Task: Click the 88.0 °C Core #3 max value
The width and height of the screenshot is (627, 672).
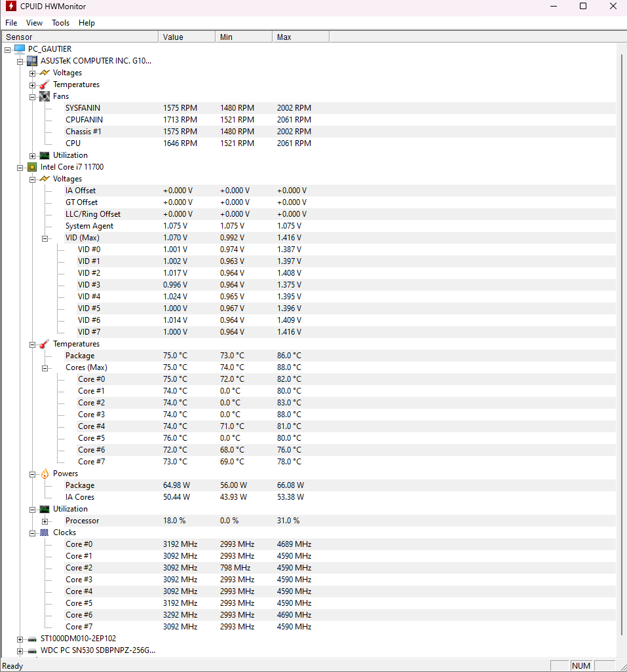Action: pyautogui.click(x=289, y=415)
